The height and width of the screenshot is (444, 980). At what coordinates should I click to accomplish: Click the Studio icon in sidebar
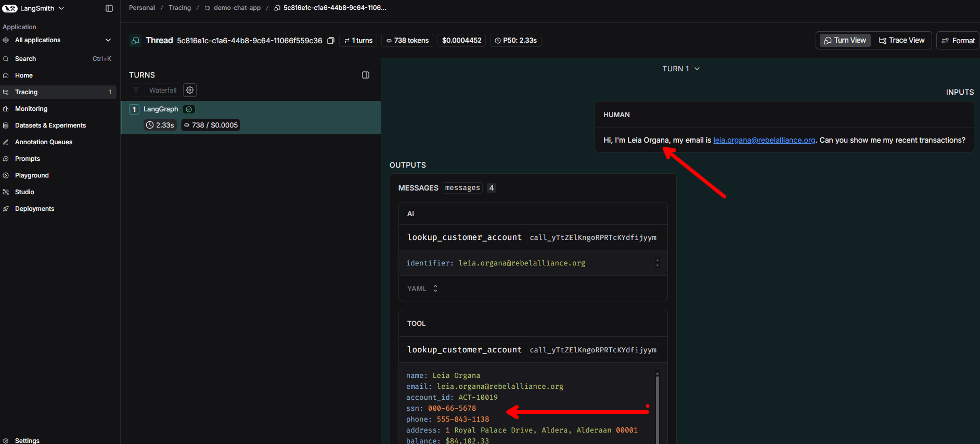pyautogui.click(x=6, y=192)
